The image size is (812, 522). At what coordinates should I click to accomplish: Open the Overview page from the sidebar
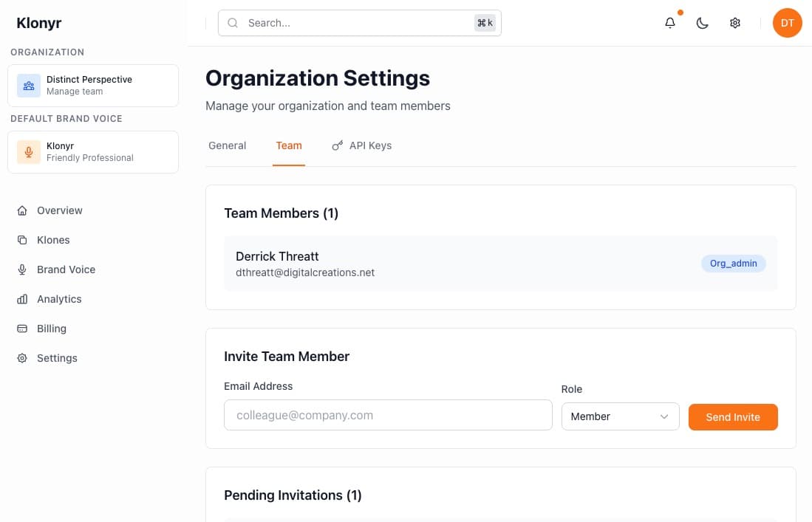click(59, 210)
